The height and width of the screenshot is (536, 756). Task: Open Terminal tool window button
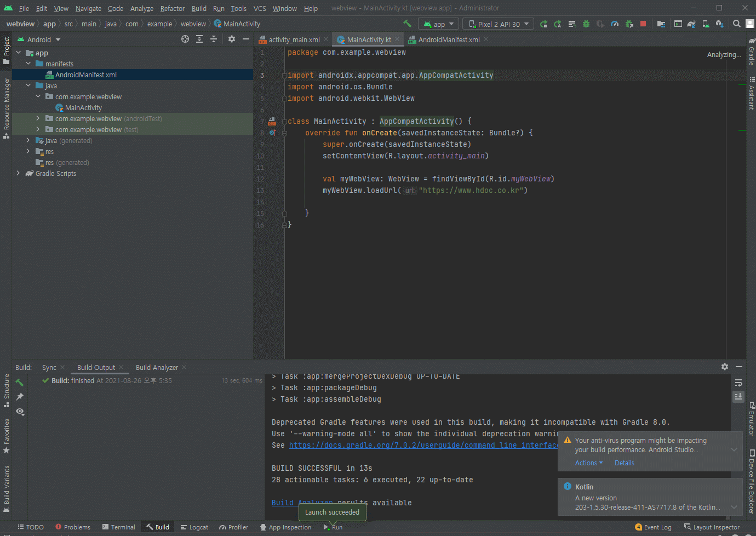118,527
